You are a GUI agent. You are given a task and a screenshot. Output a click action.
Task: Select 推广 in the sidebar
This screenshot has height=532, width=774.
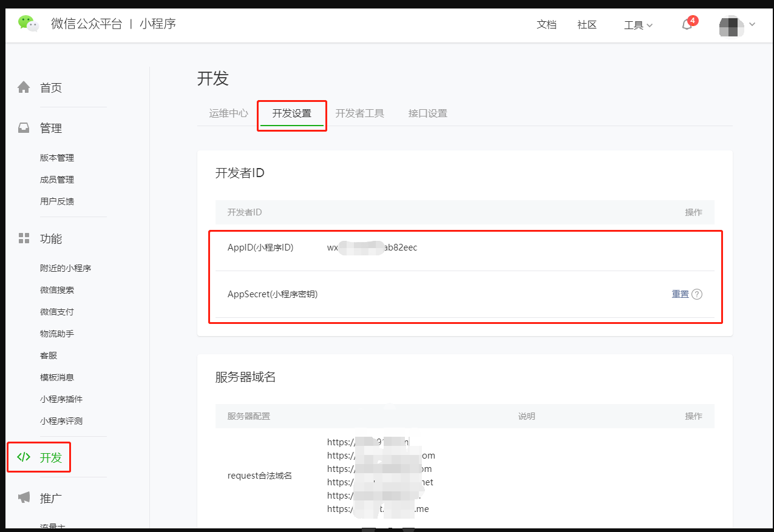pos(51,499)
